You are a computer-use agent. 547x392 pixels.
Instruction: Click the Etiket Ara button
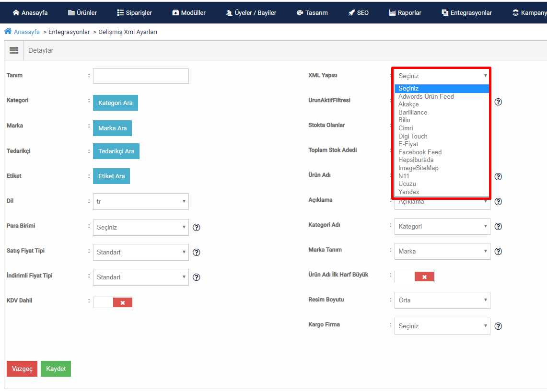[111, 176]
